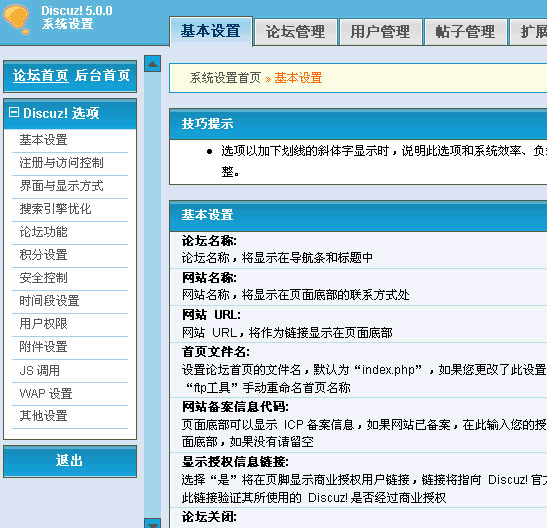Open 附件设置 in the sidebar
This screenshot has width=547, height=528.
click(x=44, y=347)
